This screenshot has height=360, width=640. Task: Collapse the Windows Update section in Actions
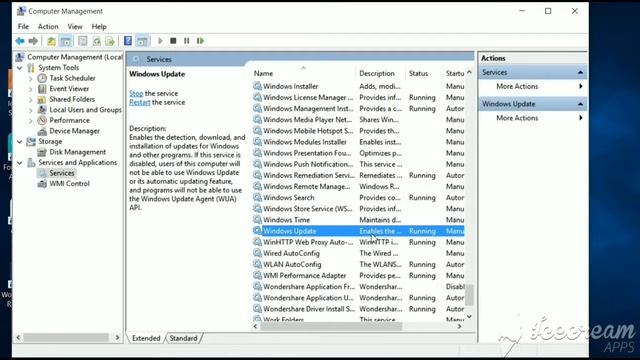click(580, 104)
